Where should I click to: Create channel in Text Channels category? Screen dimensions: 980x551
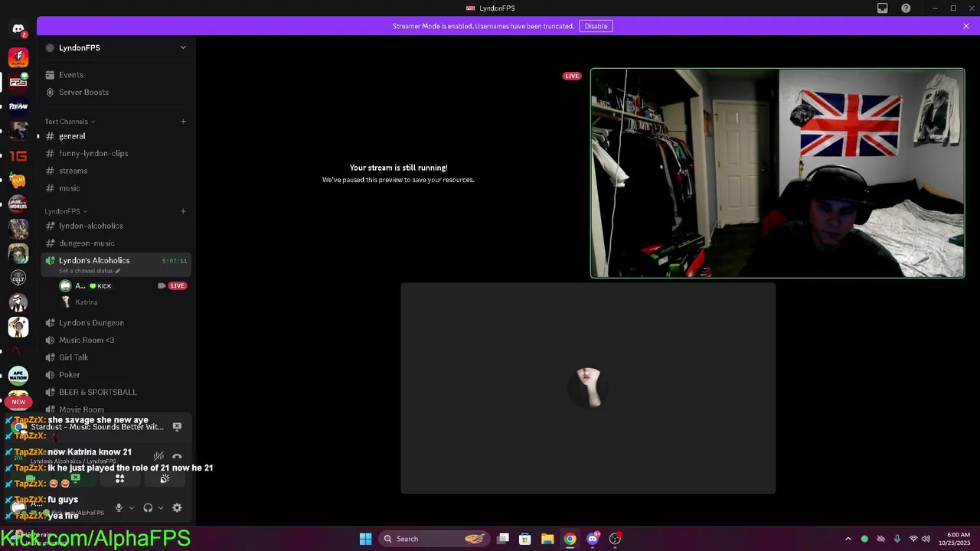click(183, 121)
